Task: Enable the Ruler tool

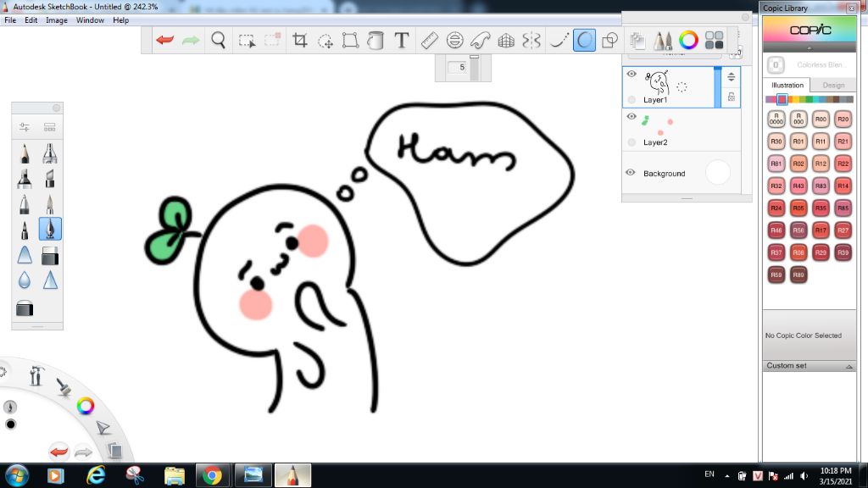Action: [429, 40]
